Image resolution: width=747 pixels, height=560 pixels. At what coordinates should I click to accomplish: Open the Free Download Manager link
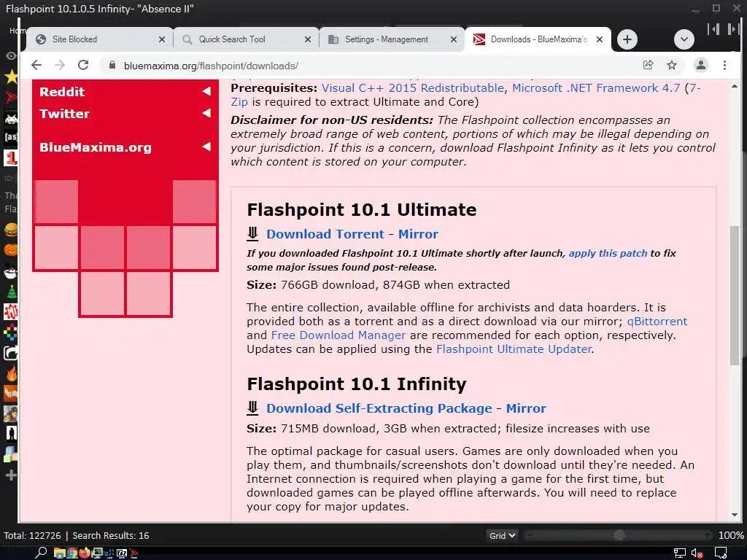[x=338, y=335]
